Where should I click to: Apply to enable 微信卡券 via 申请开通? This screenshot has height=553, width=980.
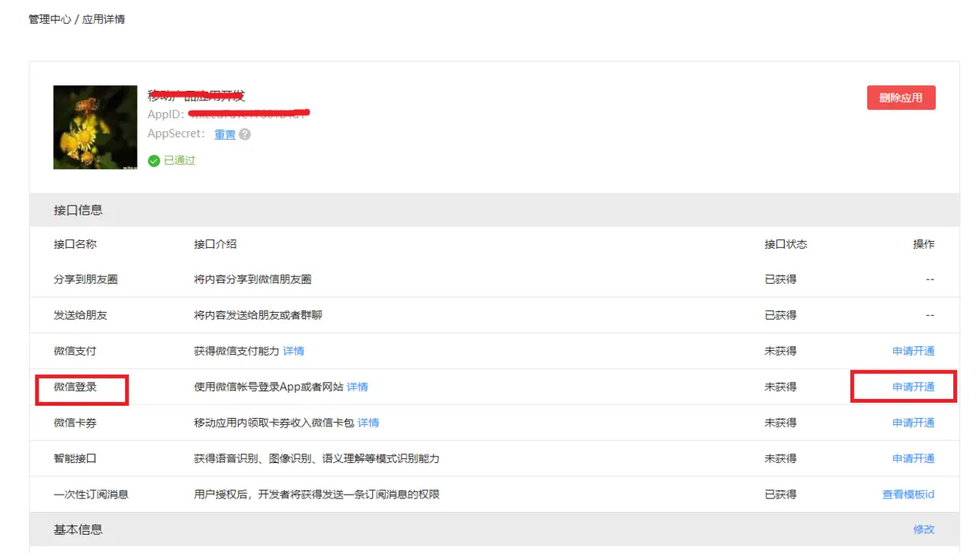[913, 423]
